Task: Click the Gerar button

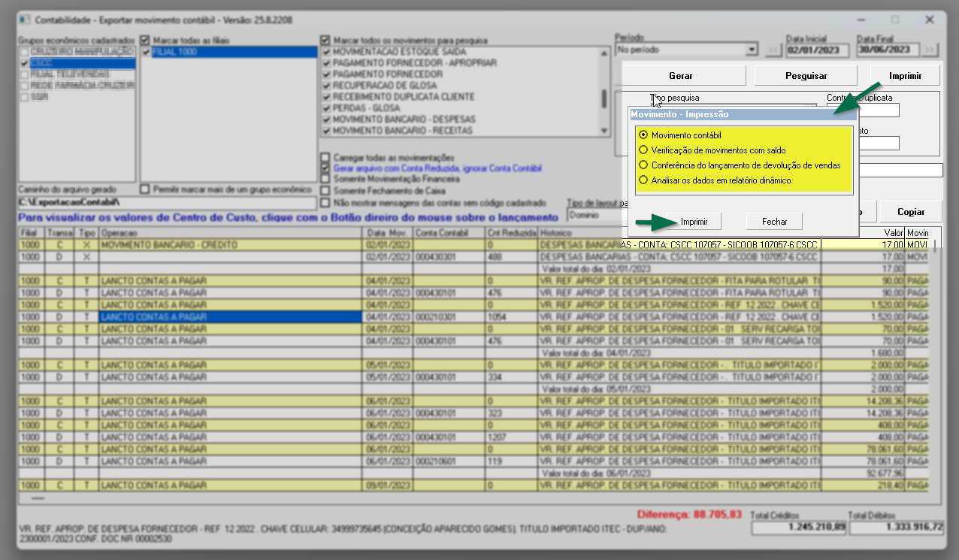Action: [680, 76]
